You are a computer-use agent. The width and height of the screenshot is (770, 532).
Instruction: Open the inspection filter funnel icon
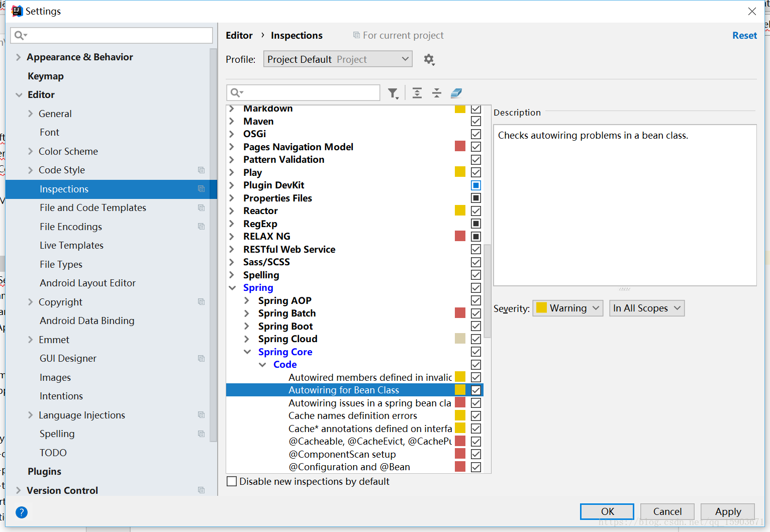pos(393,93)
